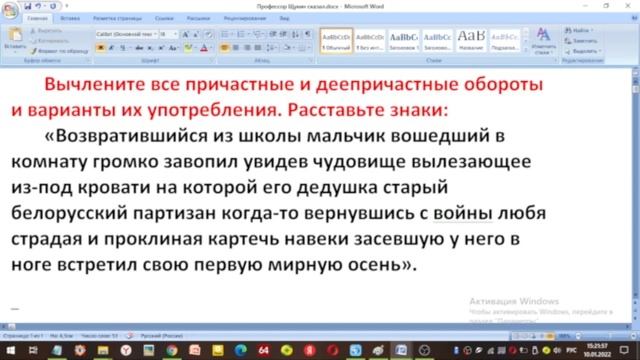The height and width of the screenshot is (360, 640).
Task: Click the sort icon
Action: pyautogui.click(x=296, y=34)
